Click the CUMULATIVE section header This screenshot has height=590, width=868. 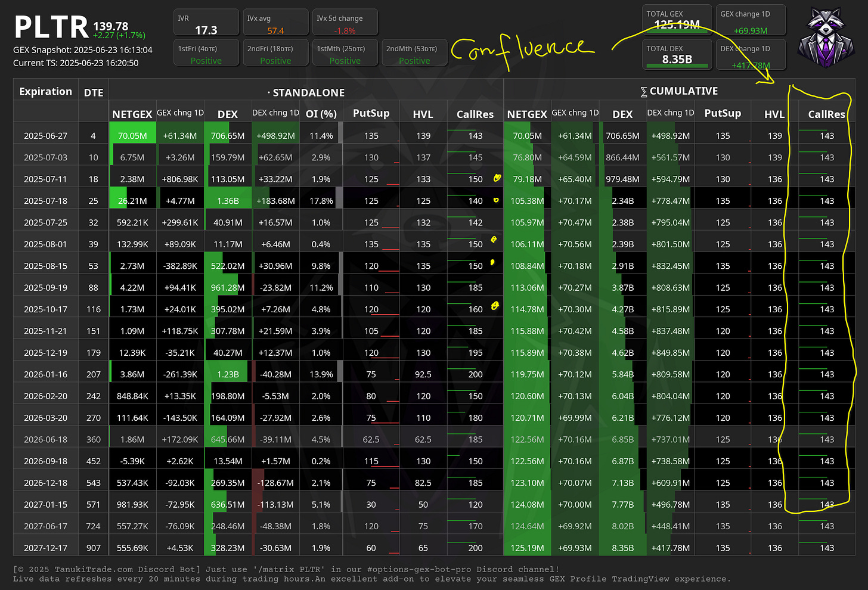pyautogui.click(x=679, y=91)
